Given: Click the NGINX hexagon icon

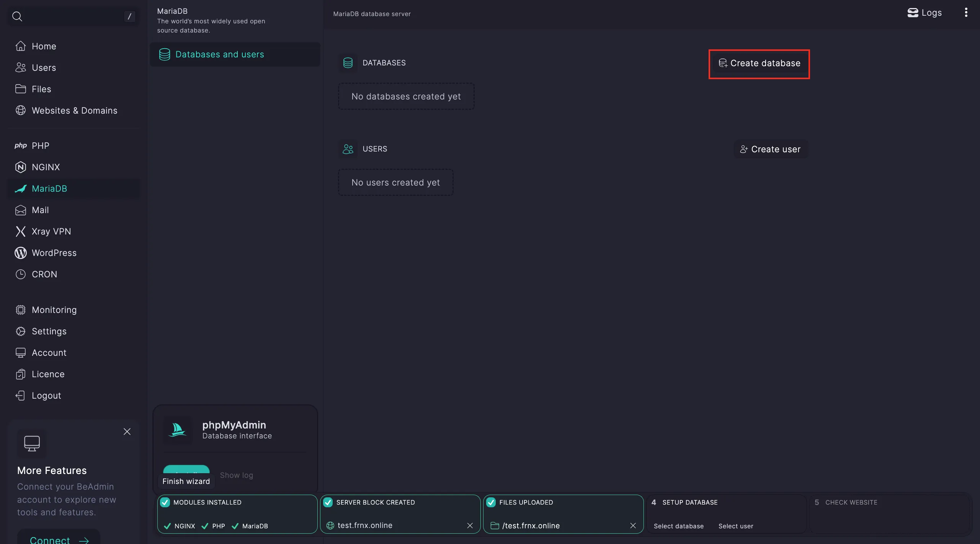Looking at the screenshot, I should pyautogui.click(x=21, y=167).
